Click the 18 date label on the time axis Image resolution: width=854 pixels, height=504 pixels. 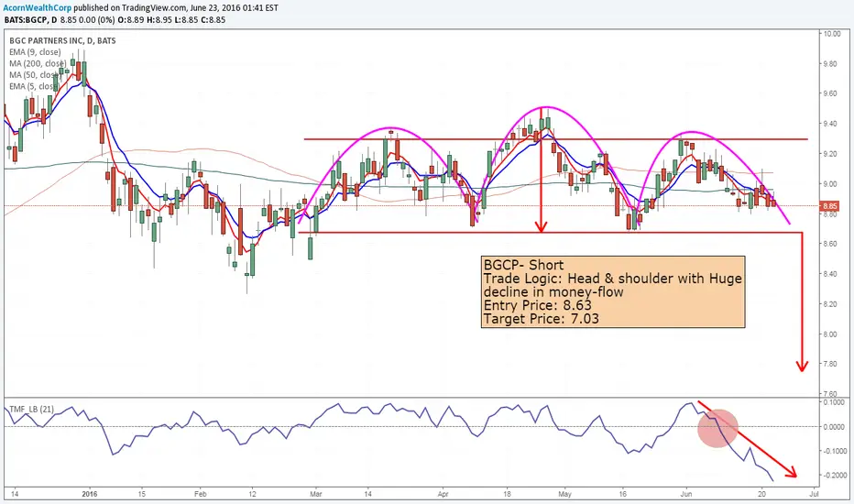pos(507,494)
